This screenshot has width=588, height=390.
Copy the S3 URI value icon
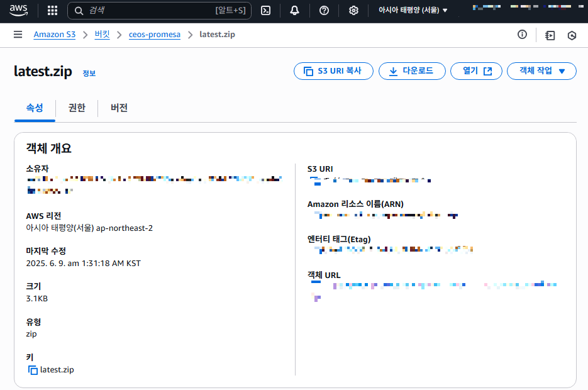pyautogui.click(x=314, y=181)
